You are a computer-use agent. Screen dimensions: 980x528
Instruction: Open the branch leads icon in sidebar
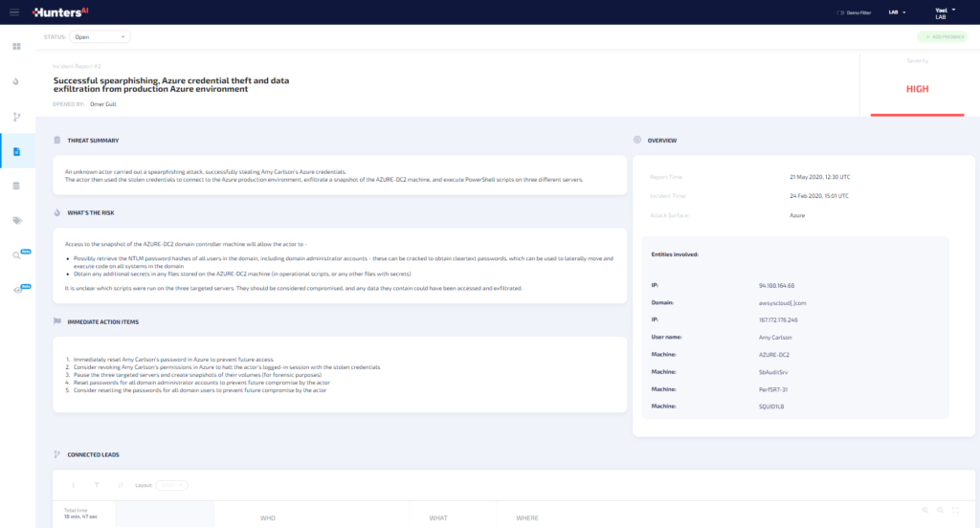click(17, 117)
